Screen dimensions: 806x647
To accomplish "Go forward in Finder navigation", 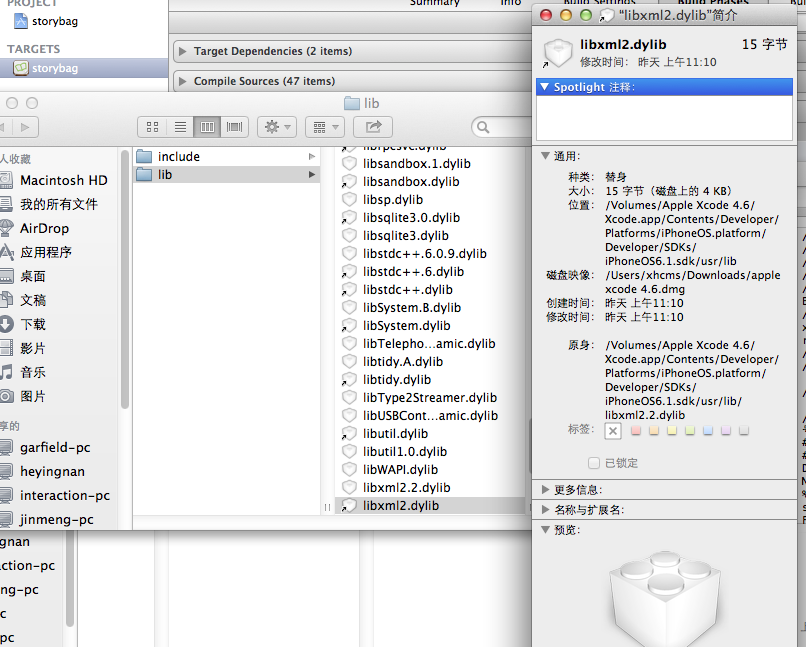I will (x=25, y=127).
